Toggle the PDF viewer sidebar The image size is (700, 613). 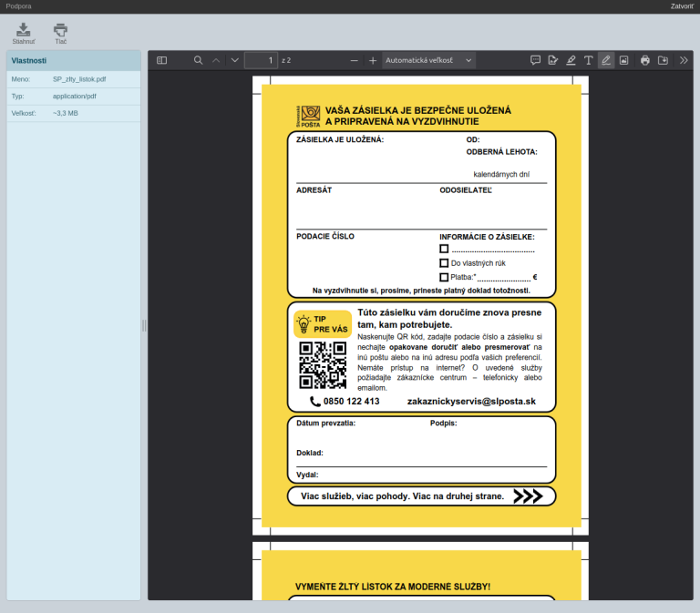click(x=161, y=60)
